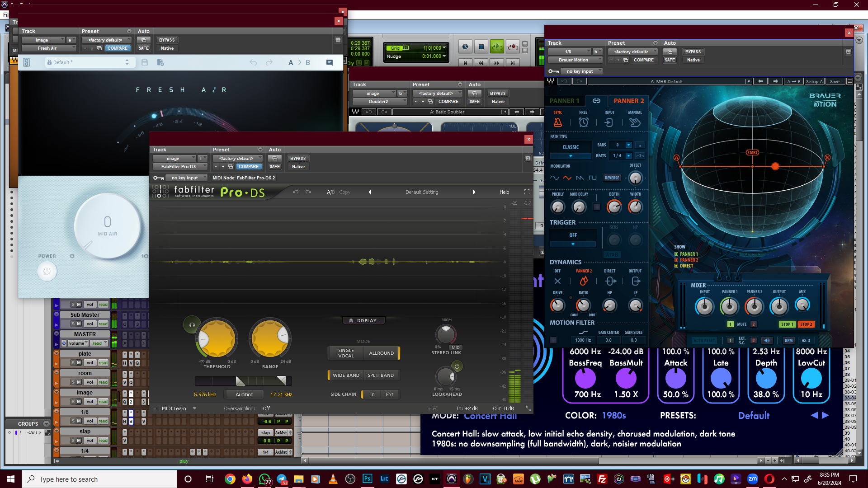Screen dimensions: 868x488
Task: Click the Pro-DS full screen icon
Action: (527, 192)
